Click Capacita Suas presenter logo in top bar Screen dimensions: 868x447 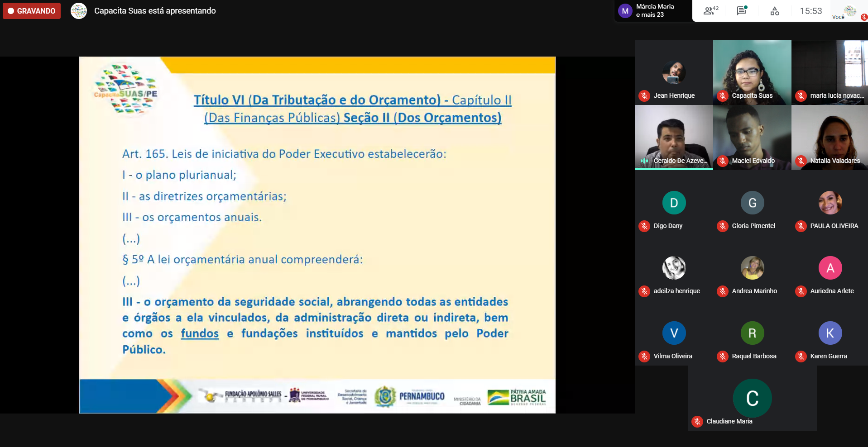(x=79, y=11)
